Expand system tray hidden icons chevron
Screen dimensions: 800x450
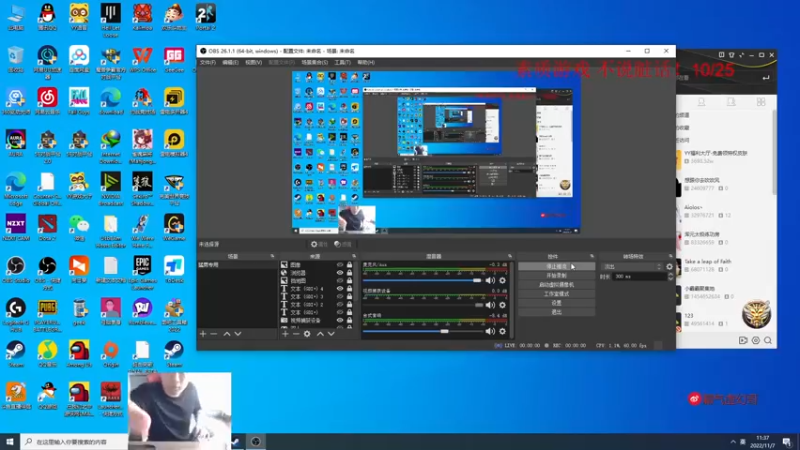click(x=733, y=441)
